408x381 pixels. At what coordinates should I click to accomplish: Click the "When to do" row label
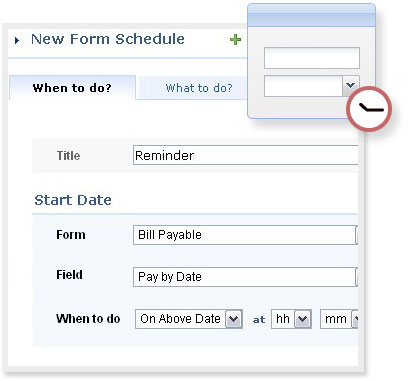pyautogui.click(x=88, y=319)
